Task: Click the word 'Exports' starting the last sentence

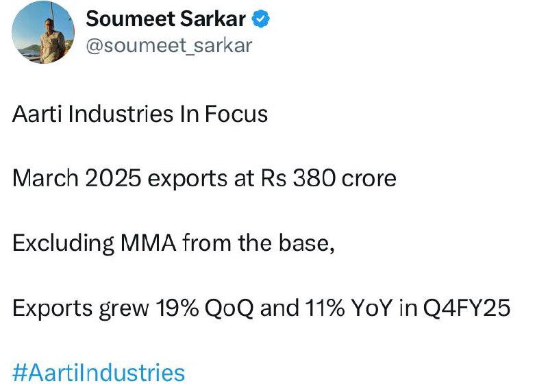Action: [x=53, y=308]
